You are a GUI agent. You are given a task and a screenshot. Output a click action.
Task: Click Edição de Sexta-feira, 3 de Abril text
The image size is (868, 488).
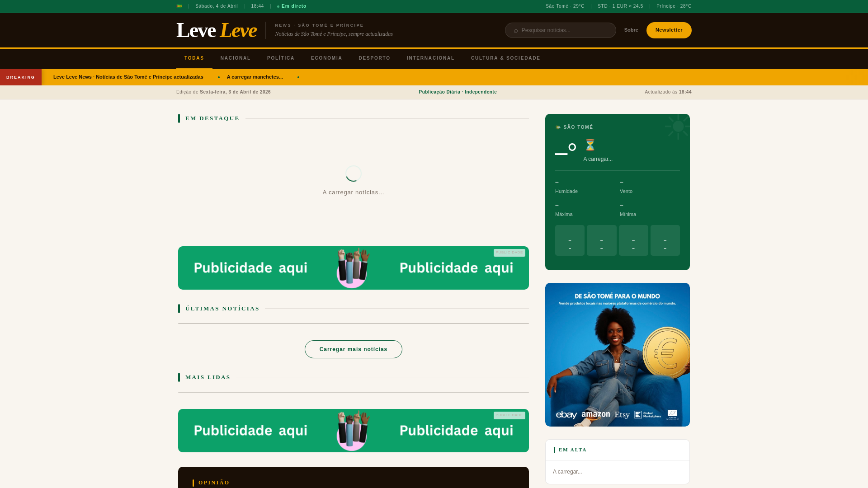coord(223,92)
